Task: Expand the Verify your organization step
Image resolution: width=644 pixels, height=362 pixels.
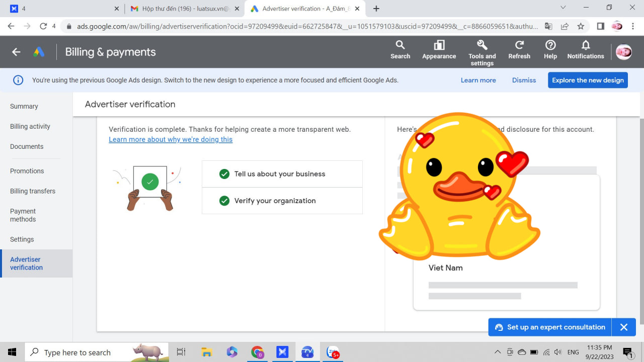Action: point(282,201)
